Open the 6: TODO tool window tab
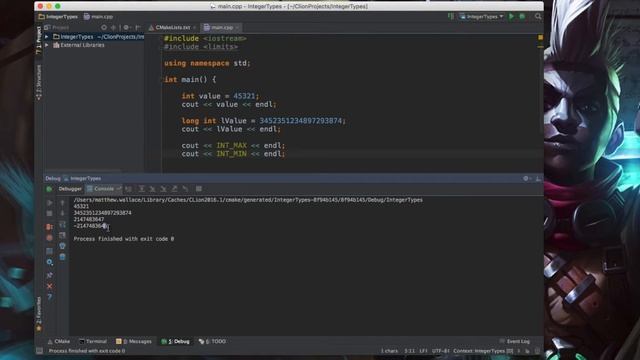640x360 pixels. (212, 341)
